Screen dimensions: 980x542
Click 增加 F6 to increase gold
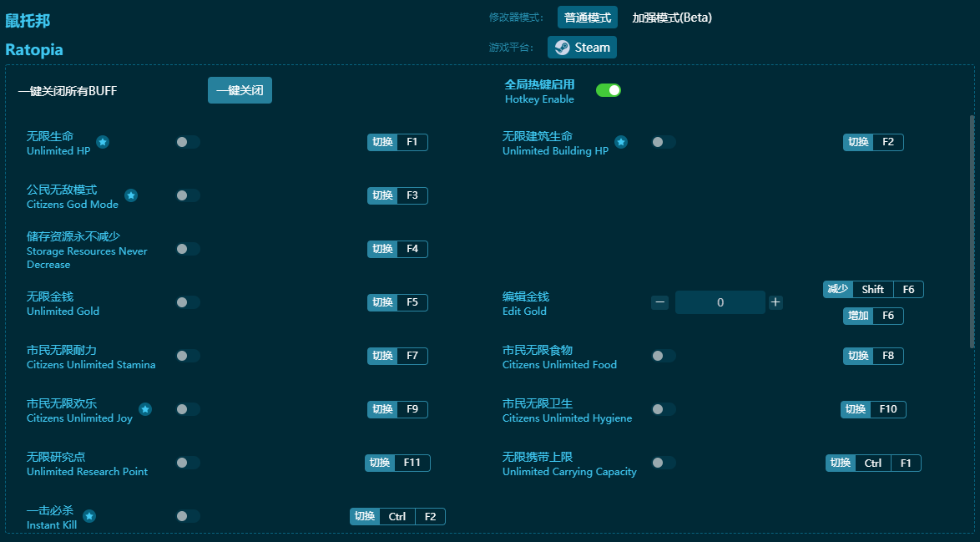(873, 316)
